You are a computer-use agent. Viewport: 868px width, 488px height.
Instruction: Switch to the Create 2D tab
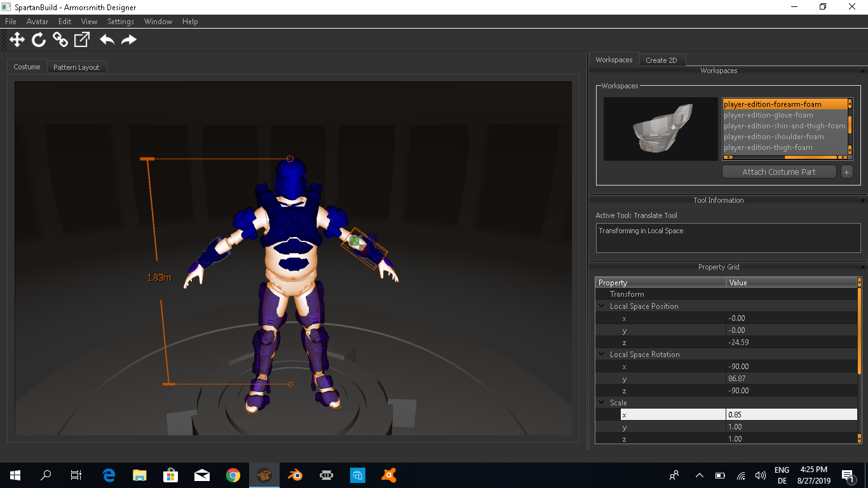[x=661, y=60]
